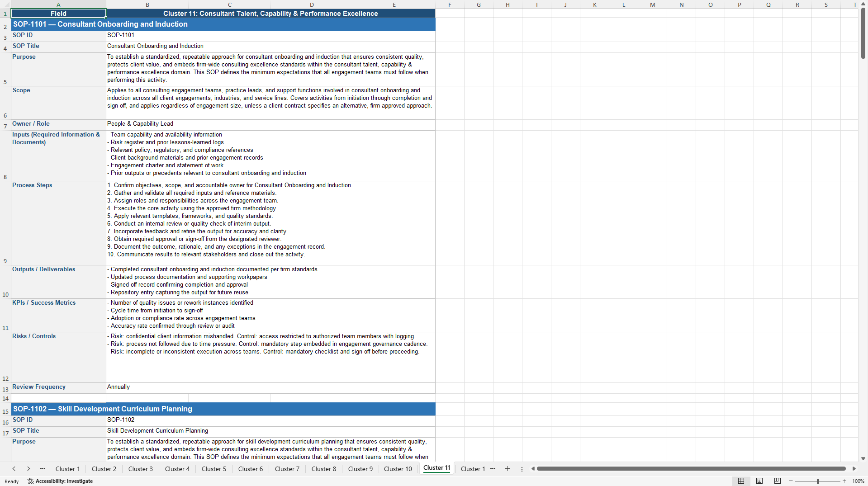The width and height of the screenshot is (868, 486).
Task: Open the Cluster 7 sheet
Action: pos(287,469)
